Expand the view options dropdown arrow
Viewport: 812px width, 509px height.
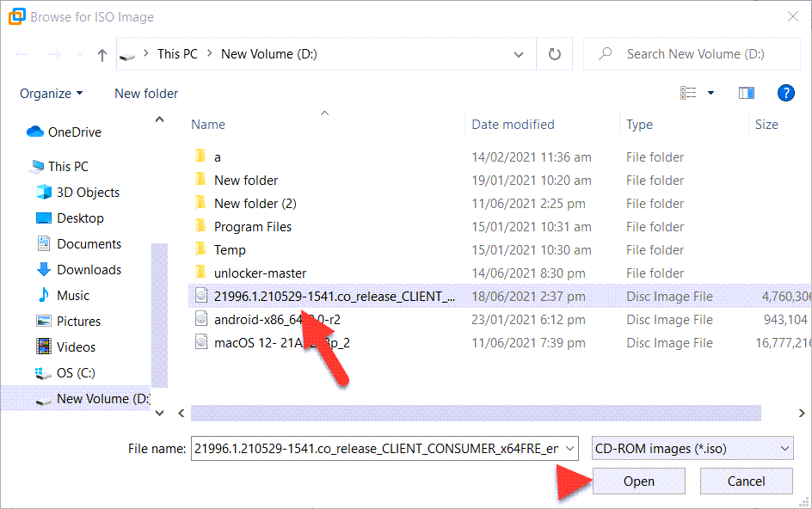[710, 93]
